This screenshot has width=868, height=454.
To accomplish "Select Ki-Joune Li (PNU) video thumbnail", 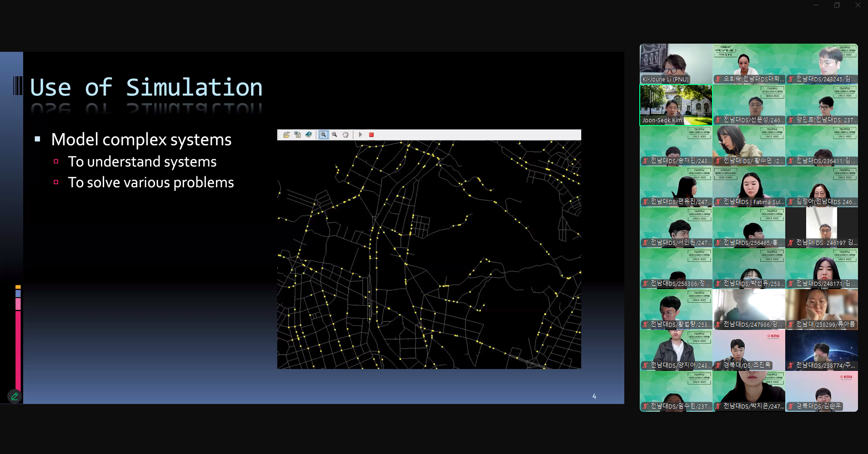I will [676, 64].
